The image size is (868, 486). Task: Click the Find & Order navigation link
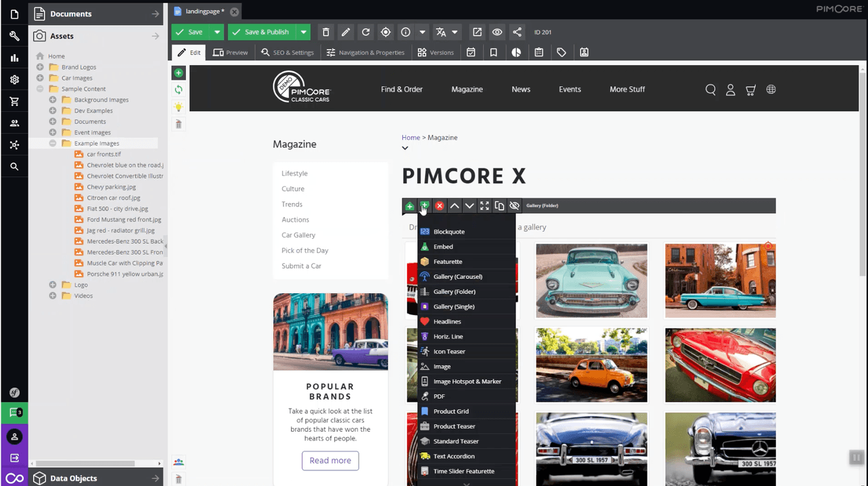[401, 89]
